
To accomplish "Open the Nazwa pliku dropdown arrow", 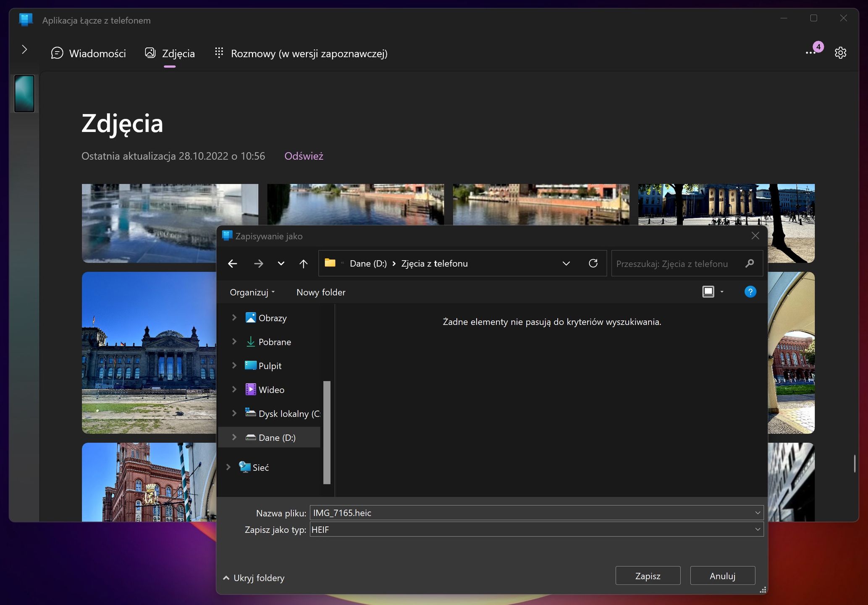I will [758, 513].
